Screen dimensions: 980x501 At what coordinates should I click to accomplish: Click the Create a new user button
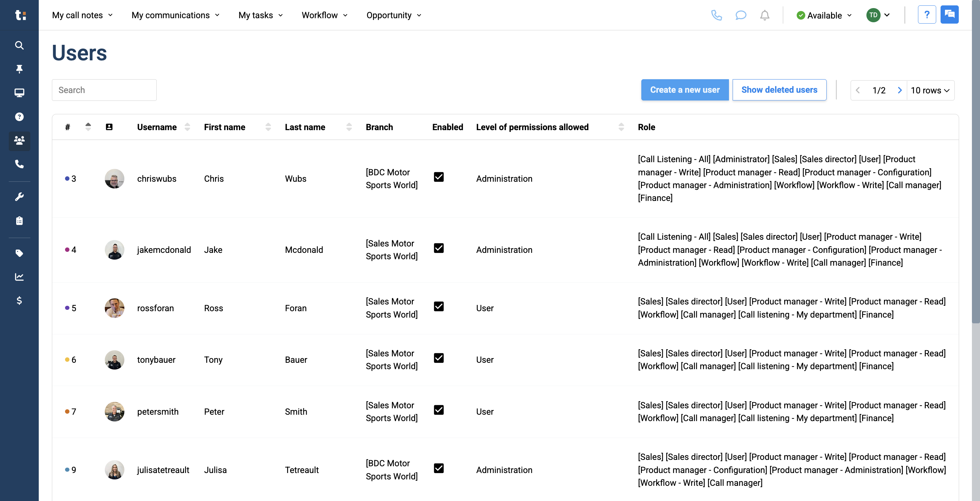tap(685, 90)
